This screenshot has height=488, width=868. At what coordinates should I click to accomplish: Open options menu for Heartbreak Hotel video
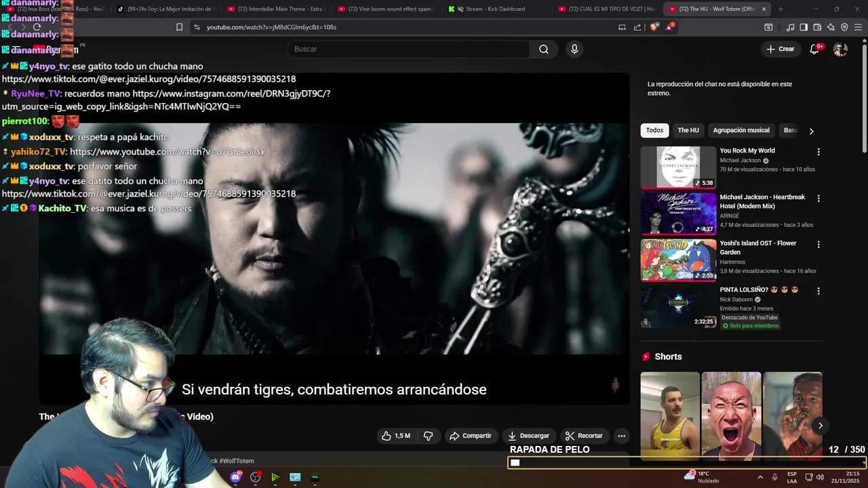click(818, 199)
